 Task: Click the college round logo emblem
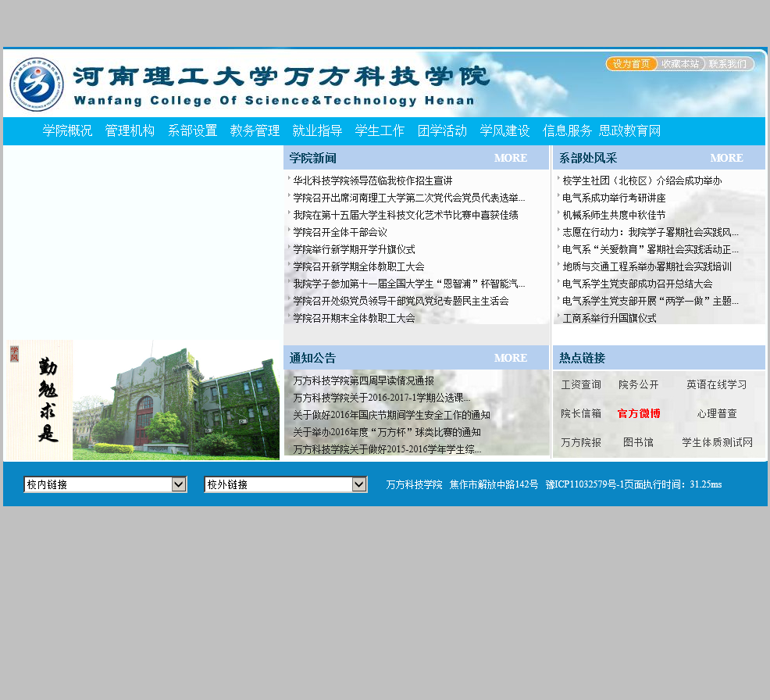pyautogui.click(x=37, y=84)
